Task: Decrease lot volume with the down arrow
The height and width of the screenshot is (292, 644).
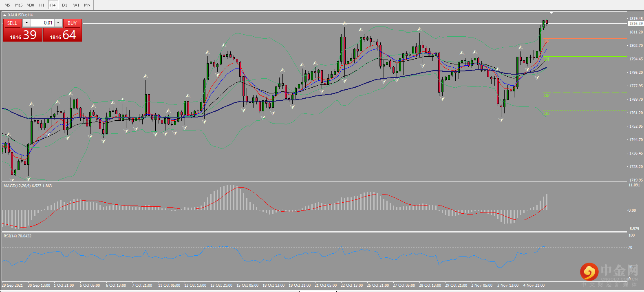Action: tap(26, 23)
